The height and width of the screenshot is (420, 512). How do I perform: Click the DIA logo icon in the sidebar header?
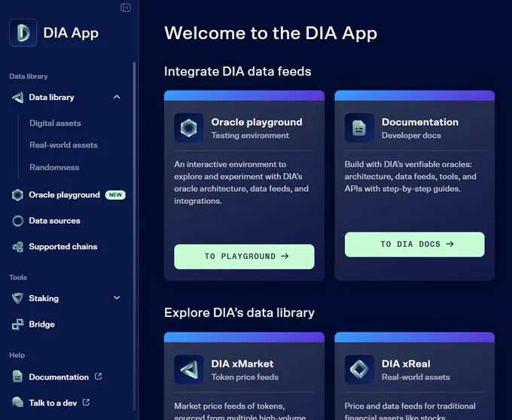(x=23, y=32)
